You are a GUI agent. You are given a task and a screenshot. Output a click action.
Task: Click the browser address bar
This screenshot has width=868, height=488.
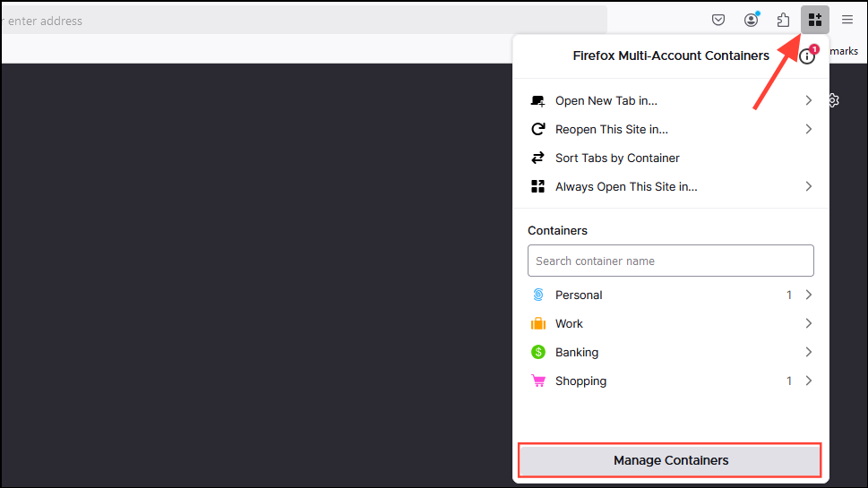click(305, 21)
